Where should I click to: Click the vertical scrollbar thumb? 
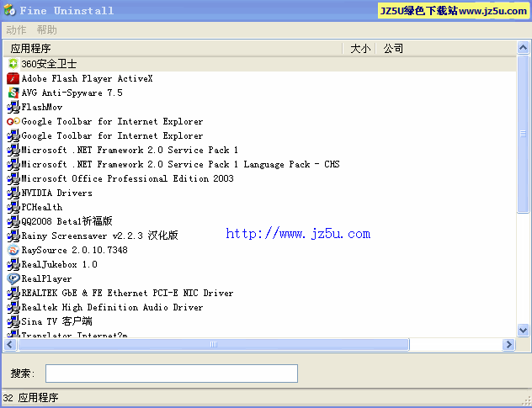(x=523, y=134)
